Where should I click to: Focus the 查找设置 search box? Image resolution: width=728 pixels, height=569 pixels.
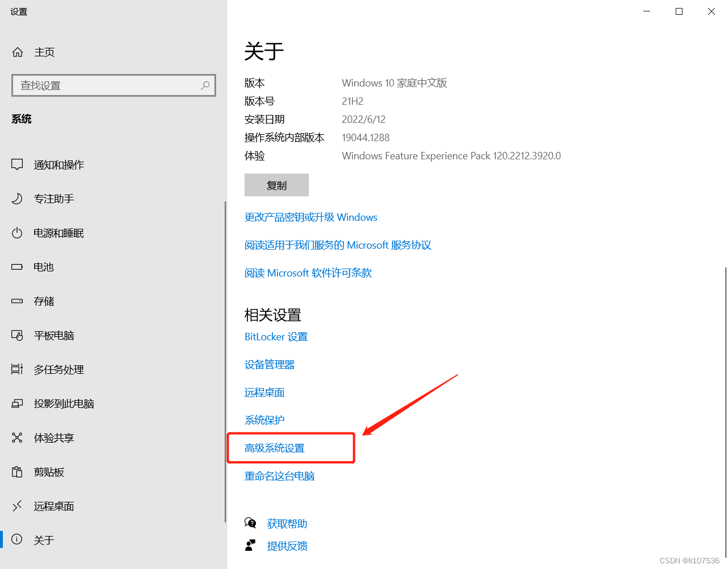[114, 85]
